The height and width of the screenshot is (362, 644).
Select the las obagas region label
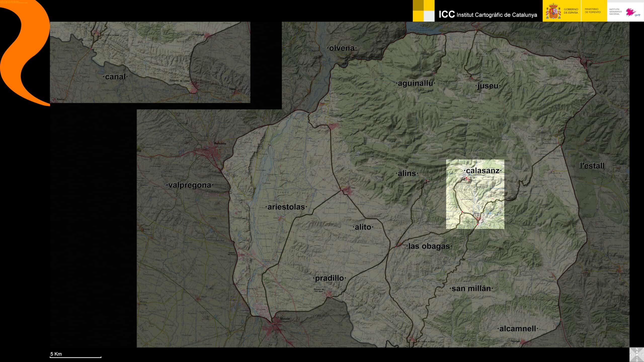pos(429,246)
